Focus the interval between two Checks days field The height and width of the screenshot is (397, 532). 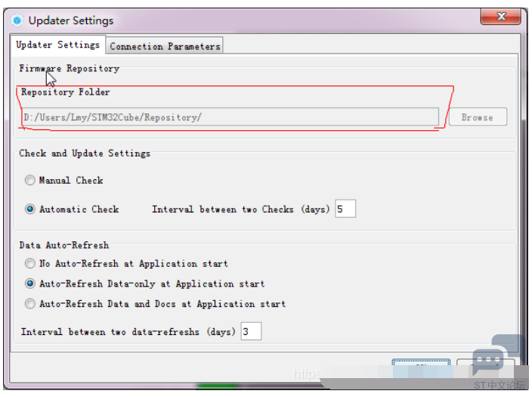[x=345, y=209]
